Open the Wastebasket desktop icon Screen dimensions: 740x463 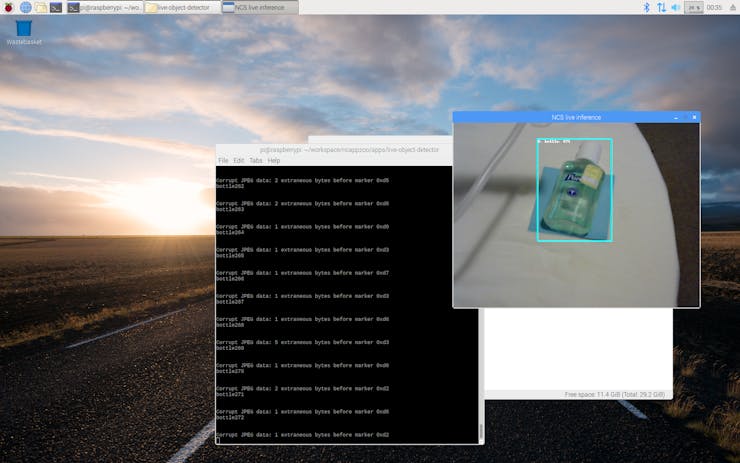pos(24,32)
